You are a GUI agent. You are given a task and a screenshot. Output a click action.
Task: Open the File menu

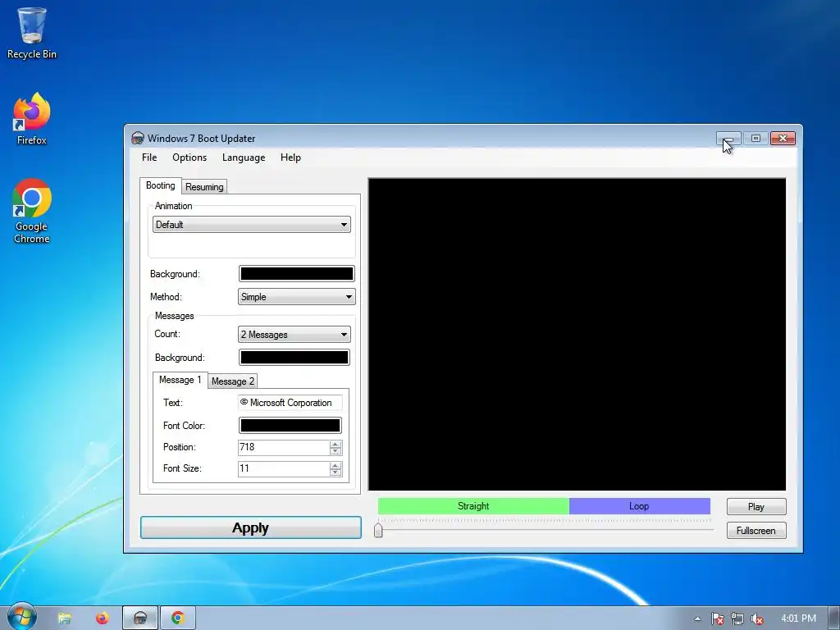click(149, 157)
